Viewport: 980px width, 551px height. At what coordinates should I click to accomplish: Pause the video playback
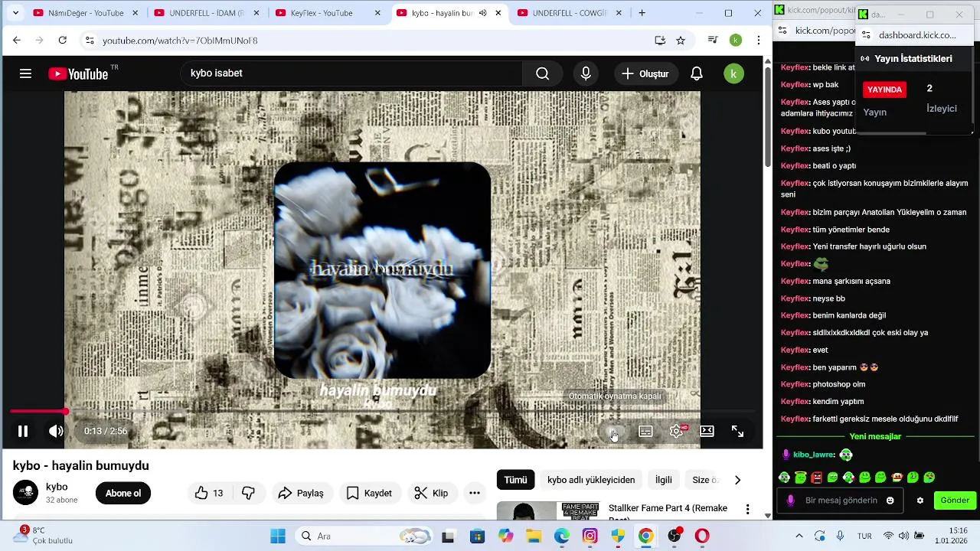23,432
